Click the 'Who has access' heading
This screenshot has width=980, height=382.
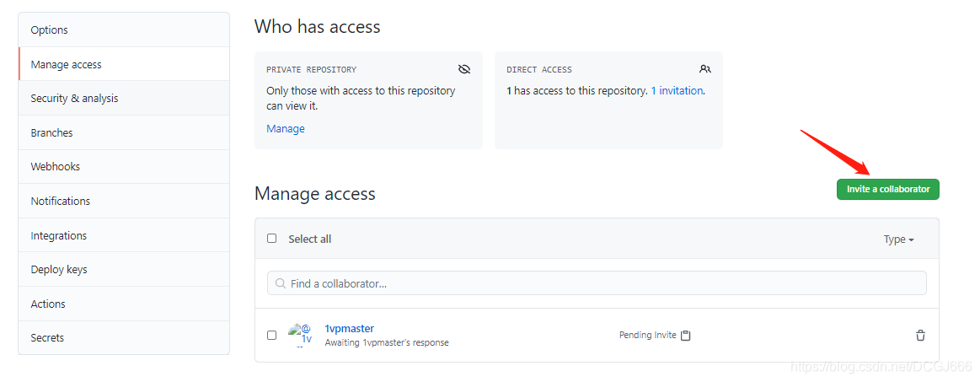click(318, 27)
